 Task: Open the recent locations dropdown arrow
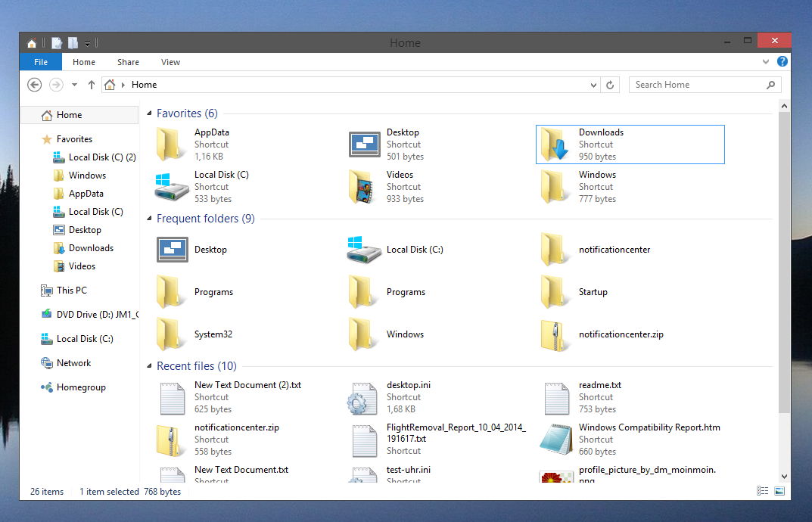click(75, 85)
